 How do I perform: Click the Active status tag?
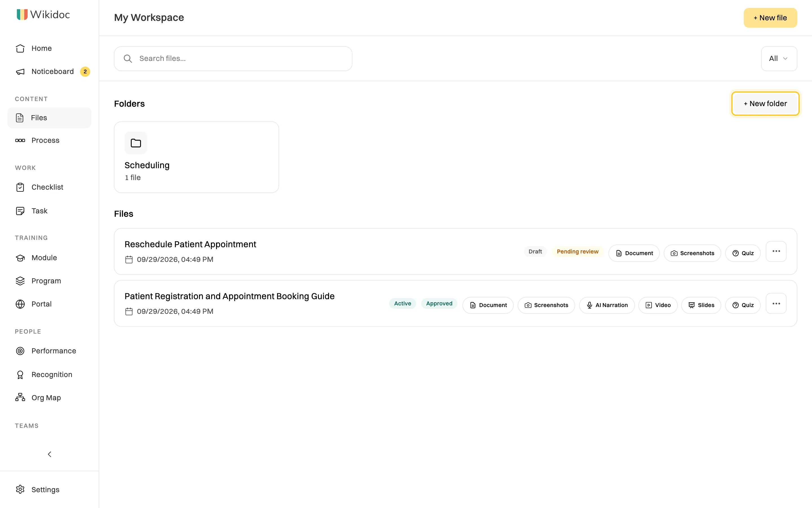pyautogui.click(x=403, y=303)
